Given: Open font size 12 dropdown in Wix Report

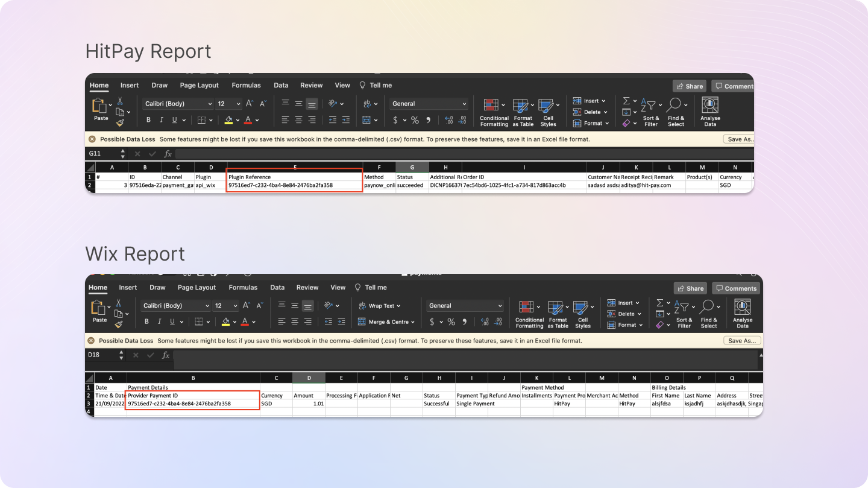Looking at the screenshot, I should coord(227,306).
